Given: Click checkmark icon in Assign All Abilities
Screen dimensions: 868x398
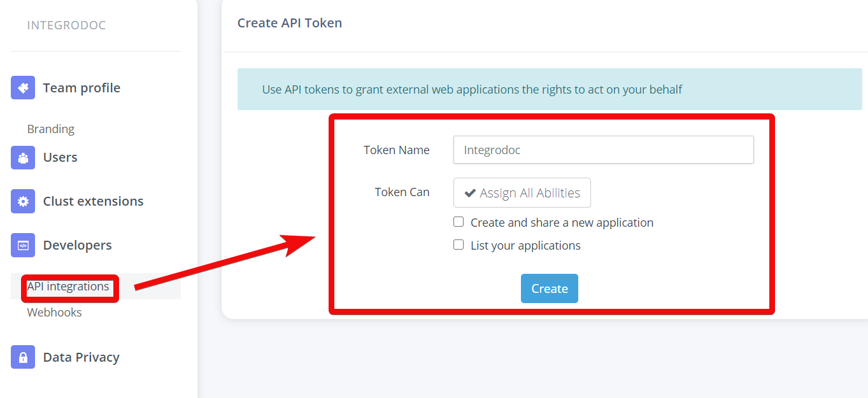Looking at the screenshot, I should [x=470, y=193].
